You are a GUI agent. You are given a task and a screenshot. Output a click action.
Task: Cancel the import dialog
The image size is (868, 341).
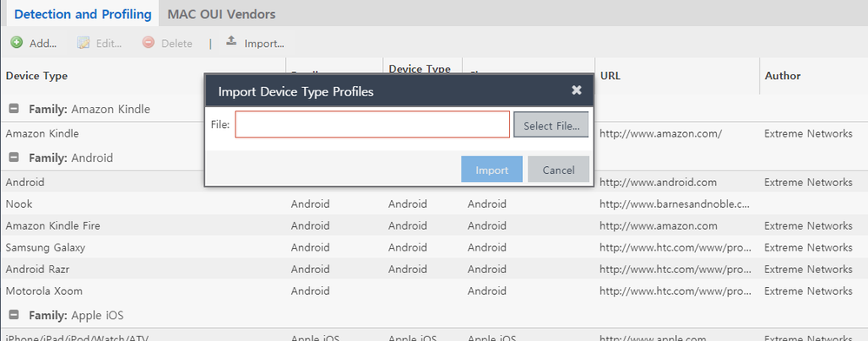point(558,170)
